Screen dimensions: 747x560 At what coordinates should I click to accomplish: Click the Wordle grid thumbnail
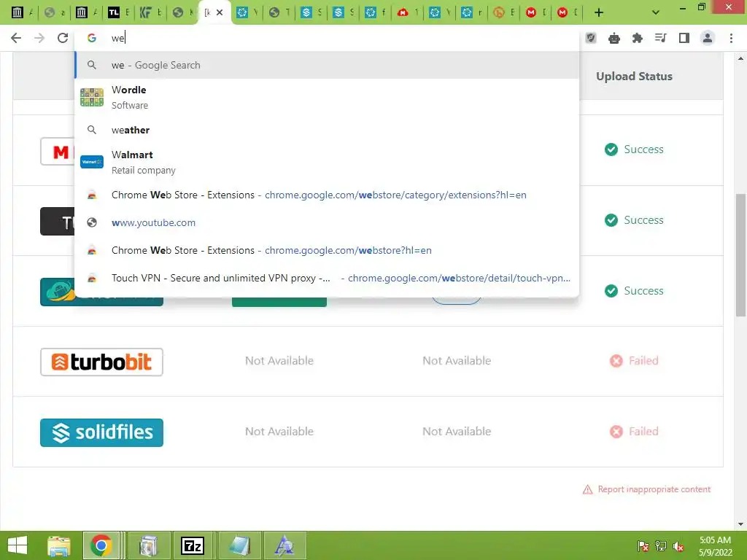(x=92, y=97)
